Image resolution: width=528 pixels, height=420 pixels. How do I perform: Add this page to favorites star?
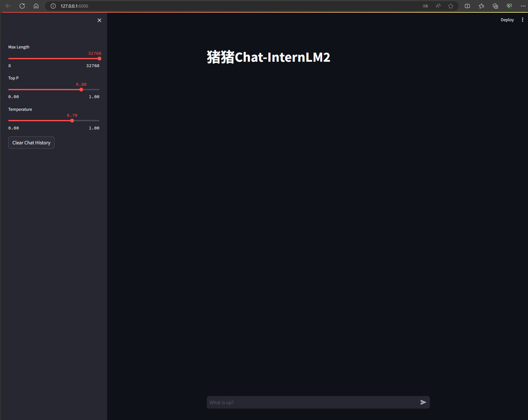pyautogui.click(x=451, y=6)
